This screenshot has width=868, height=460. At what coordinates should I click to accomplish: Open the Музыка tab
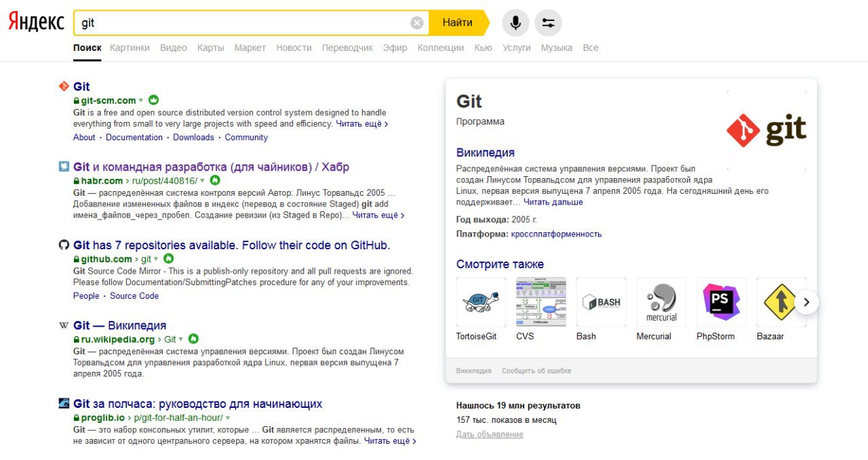tap(557, 47)
